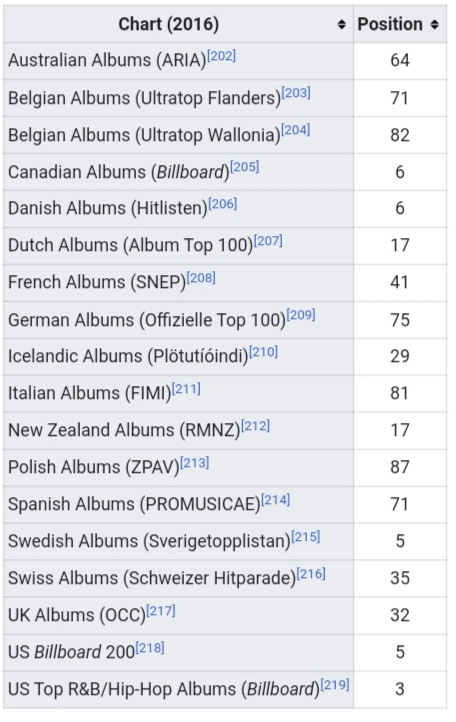Open citation 217 for UK Albums
The image size is (456, 722).
point(161,611)
